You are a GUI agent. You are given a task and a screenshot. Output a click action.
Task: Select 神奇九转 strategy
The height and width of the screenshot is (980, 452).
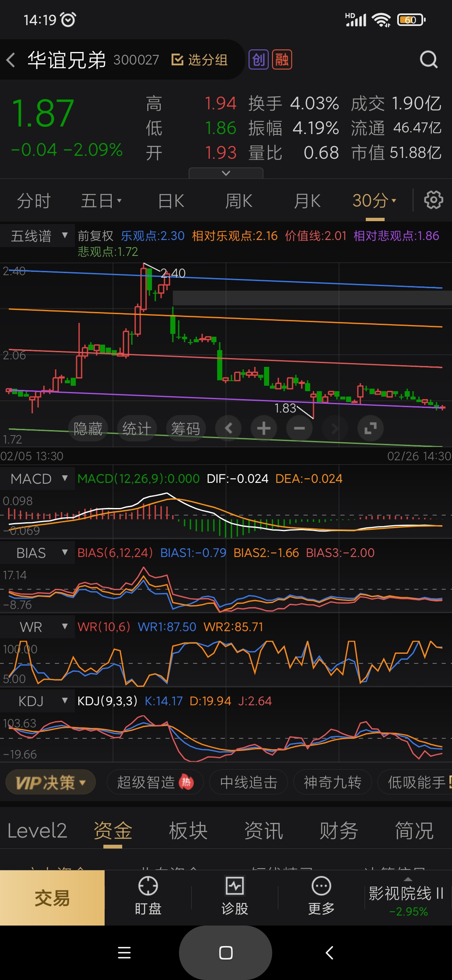click(x=332, y=782)
